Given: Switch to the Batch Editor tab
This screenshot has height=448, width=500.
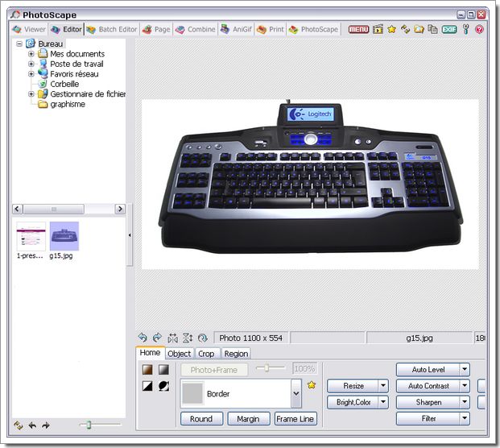Looking at the screenshot, I should coord(112,29).
